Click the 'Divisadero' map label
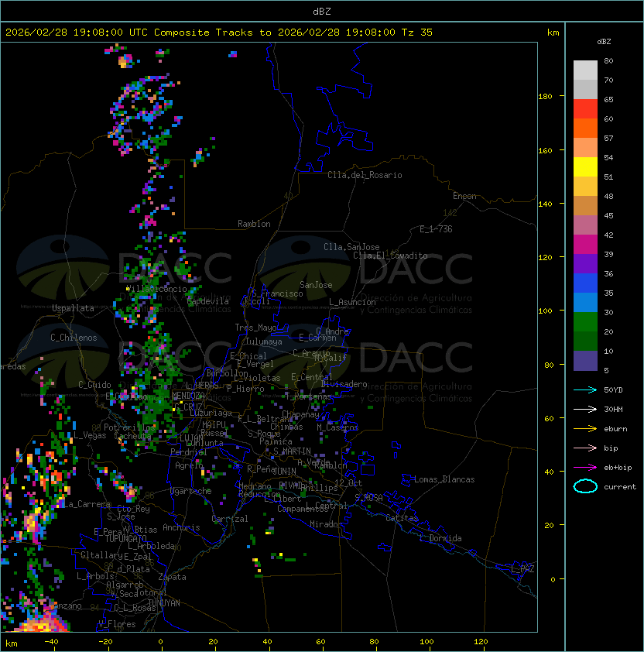Viewport: 644px width, 652px height. (x=344, y=384)
